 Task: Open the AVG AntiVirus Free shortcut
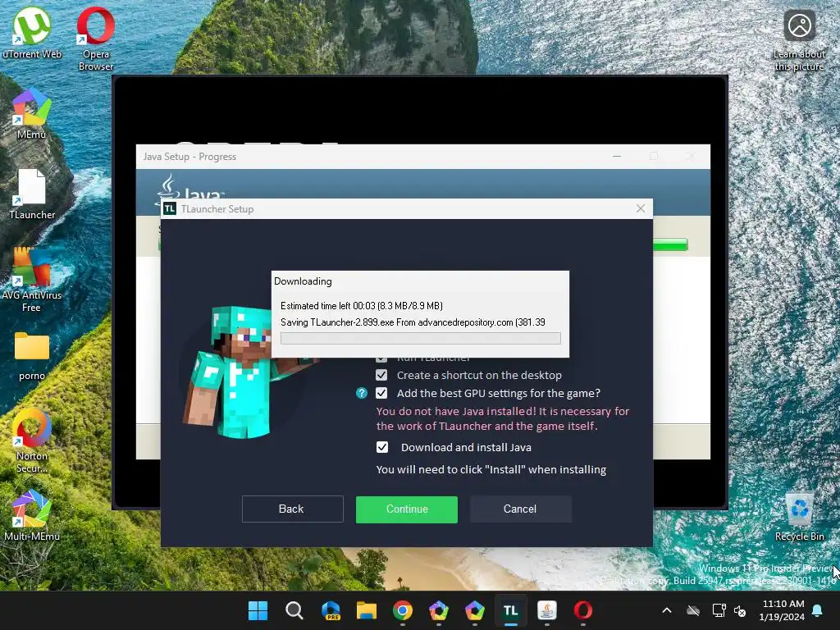pos(32,280)
